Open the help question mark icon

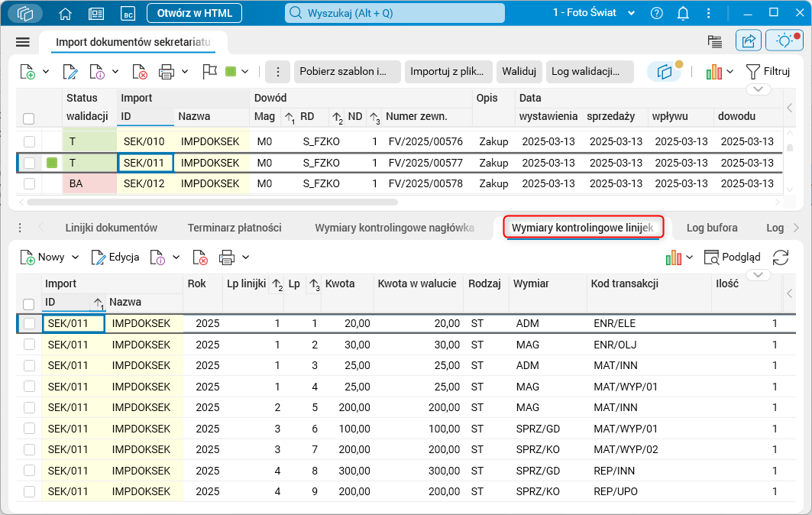(657, 13)
